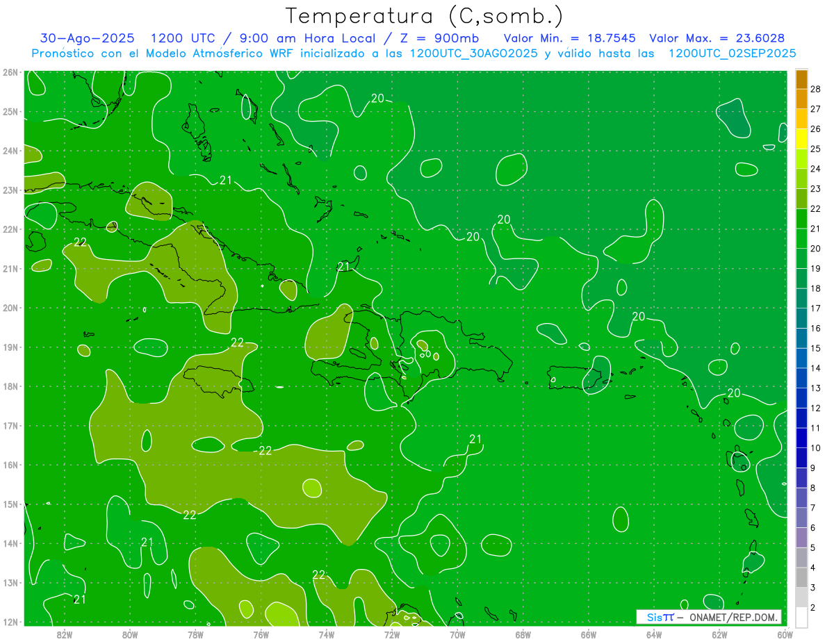
Task: Click the 80W longitude axis label
Action: tap(130, 634)
